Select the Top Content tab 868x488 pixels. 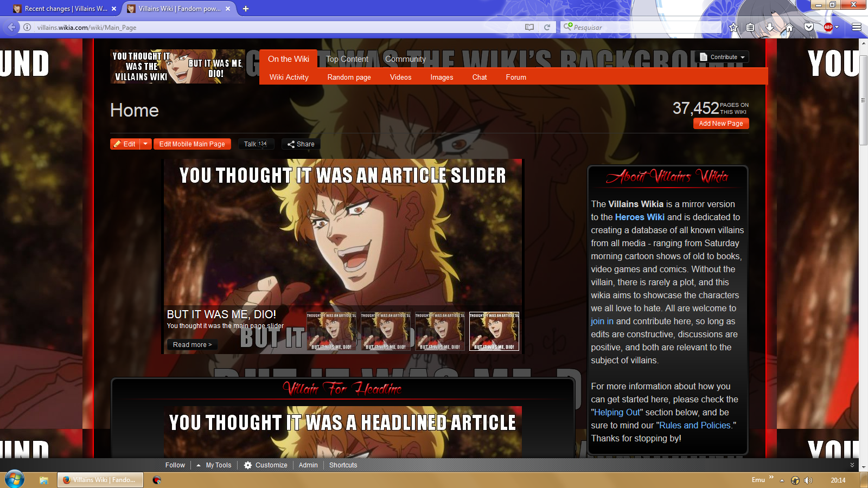[x=347, y=59]
